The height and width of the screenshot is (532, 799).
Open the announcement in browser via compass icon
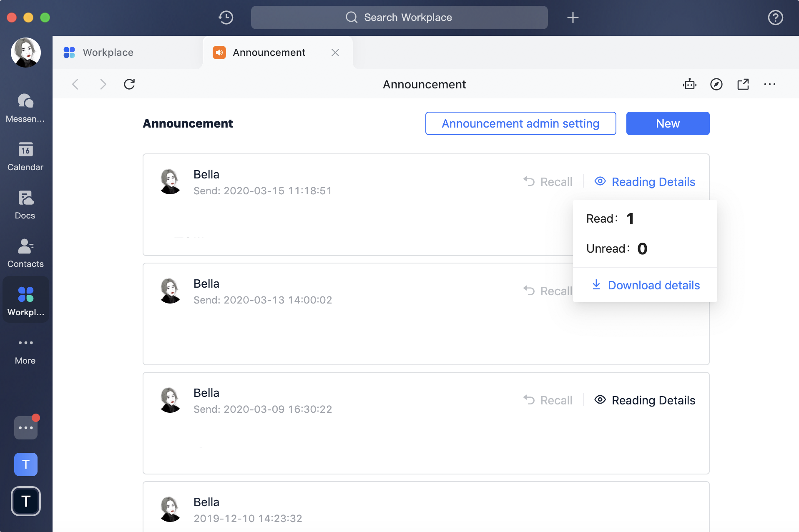point(716,84)
